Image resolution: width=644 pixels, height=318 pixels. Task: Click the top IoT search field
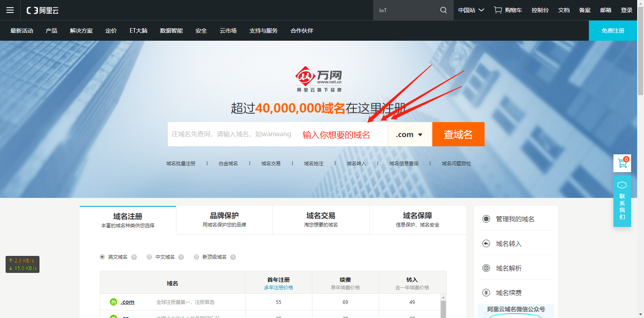pyautogui.click(x=407, y=10)
